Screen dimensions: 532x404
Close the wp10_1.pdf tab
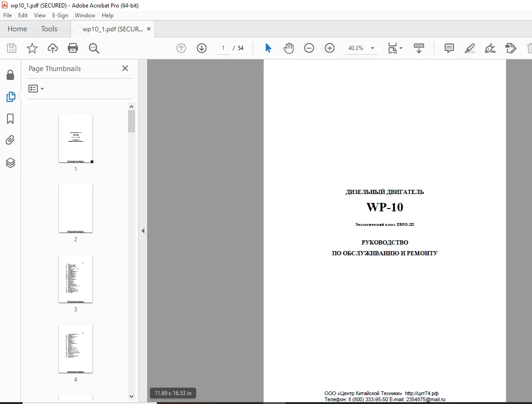[149, 29]
